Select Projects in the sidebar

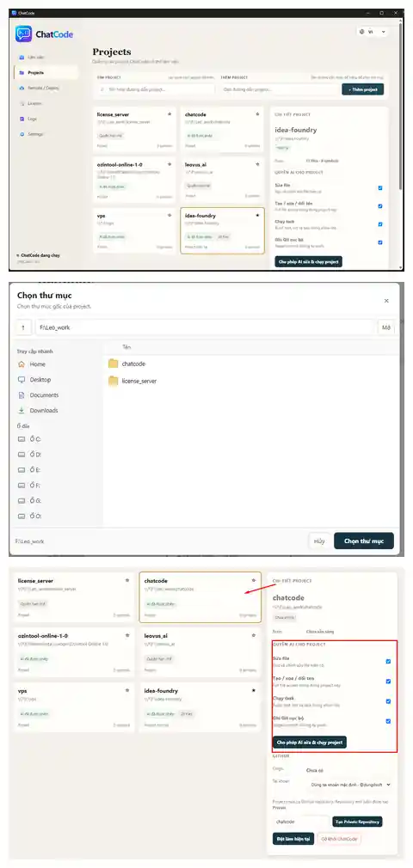(46, 72)
